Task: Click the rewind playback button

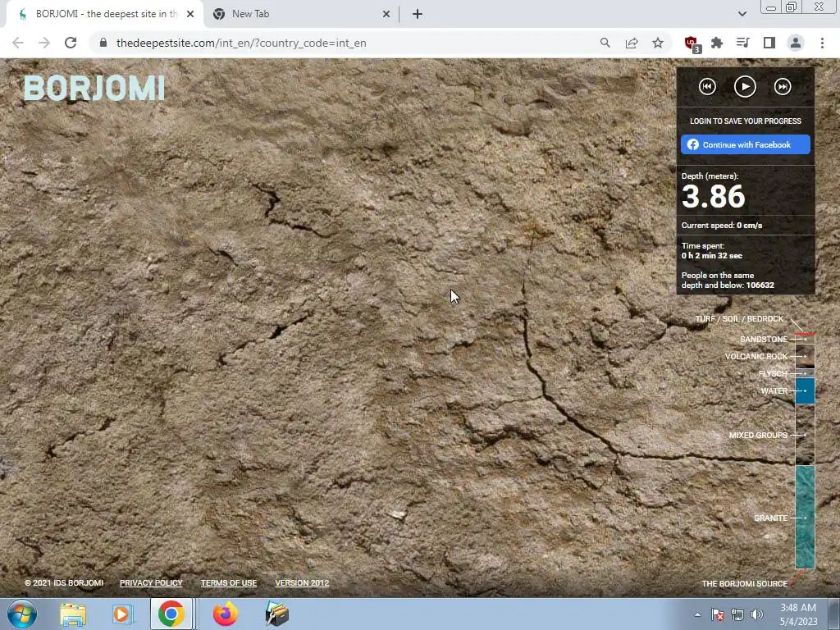Action: 707,87
